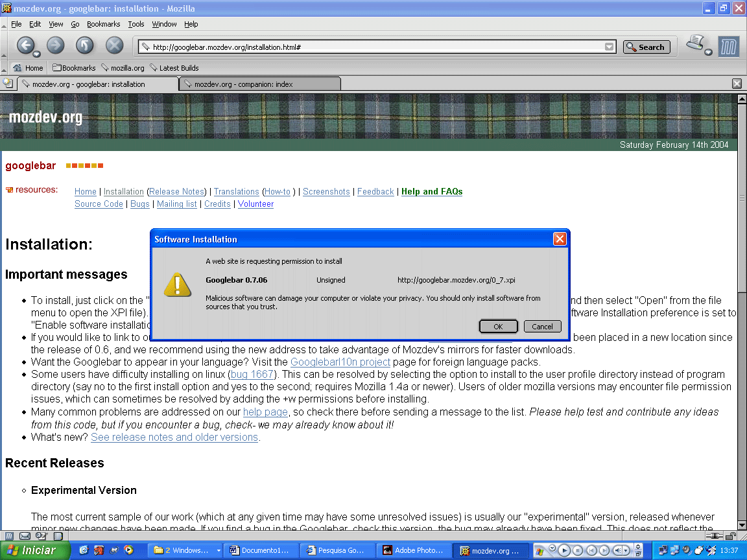Viewport: 747px width, 560px height.
Task: Open the Composer icon in status bar
Action: 41,536
